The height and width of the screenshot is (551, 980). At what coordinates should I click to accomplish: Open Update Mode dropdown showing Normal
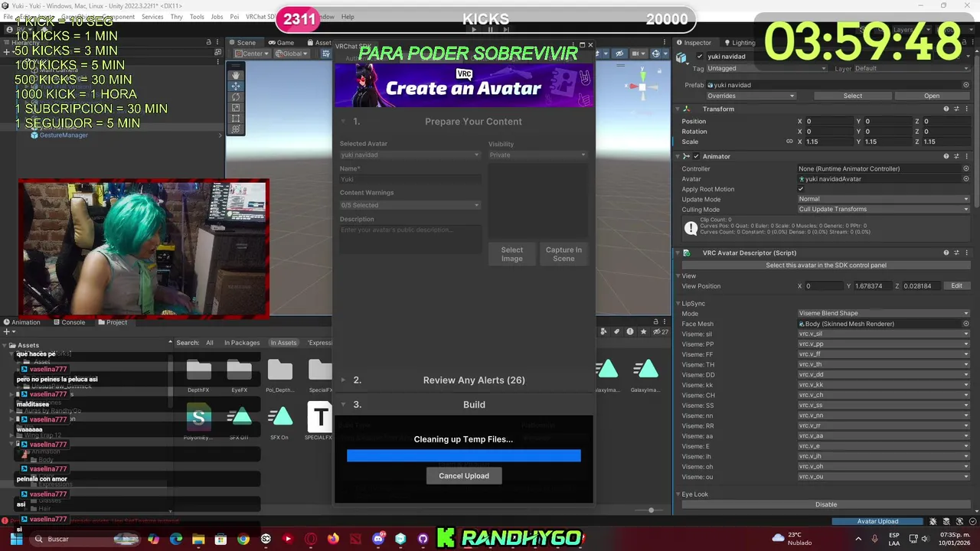(884, 199)
